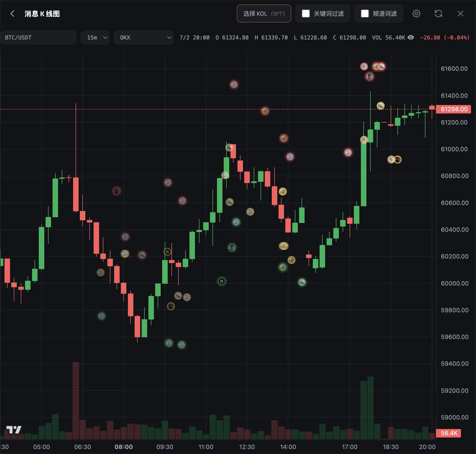Click the bold 08:00 time axis label
The image size is (476, 454).
[124, 447]
